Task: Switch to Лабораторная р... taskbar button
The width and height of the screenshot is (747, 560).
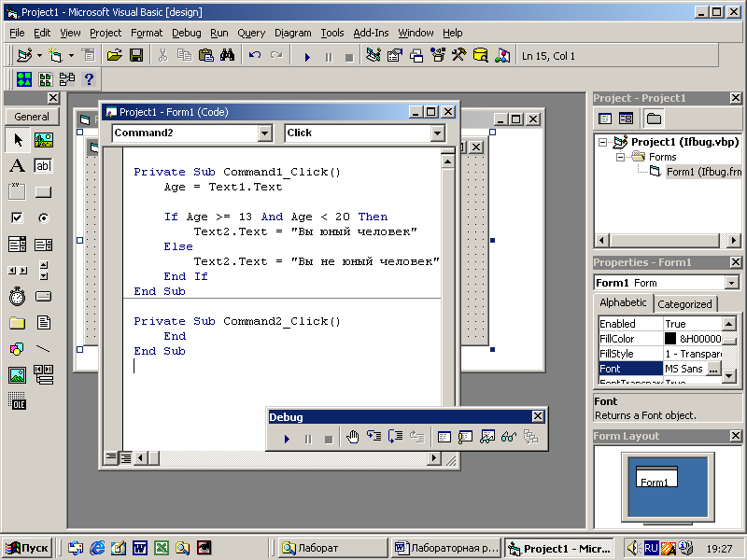Action: point(446,548)
